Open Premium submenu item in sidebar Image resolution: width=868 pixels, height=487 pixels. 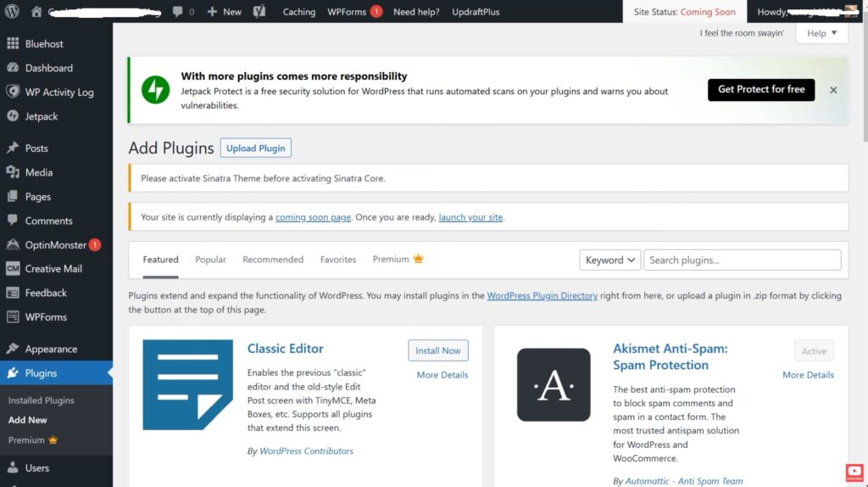tap(33, 439)
